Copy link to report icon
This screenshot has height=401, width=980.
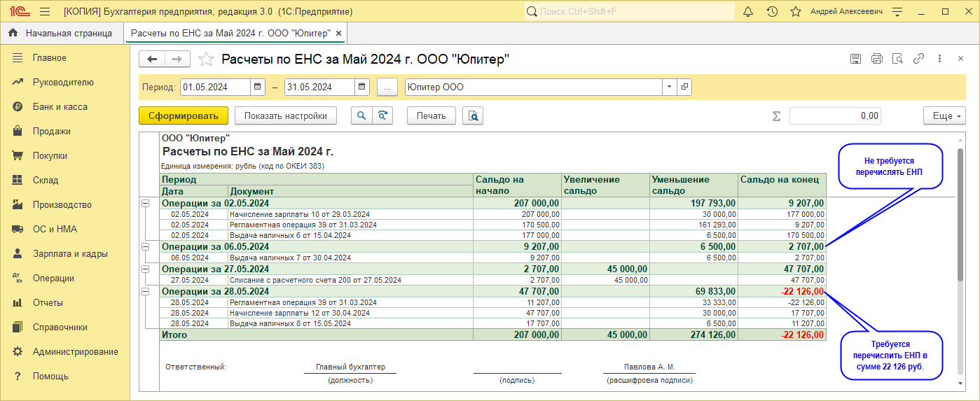(918, 59)
